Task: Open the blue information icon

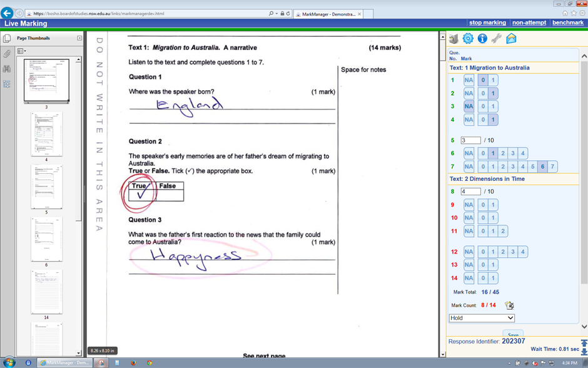Action: pos(482,39)
